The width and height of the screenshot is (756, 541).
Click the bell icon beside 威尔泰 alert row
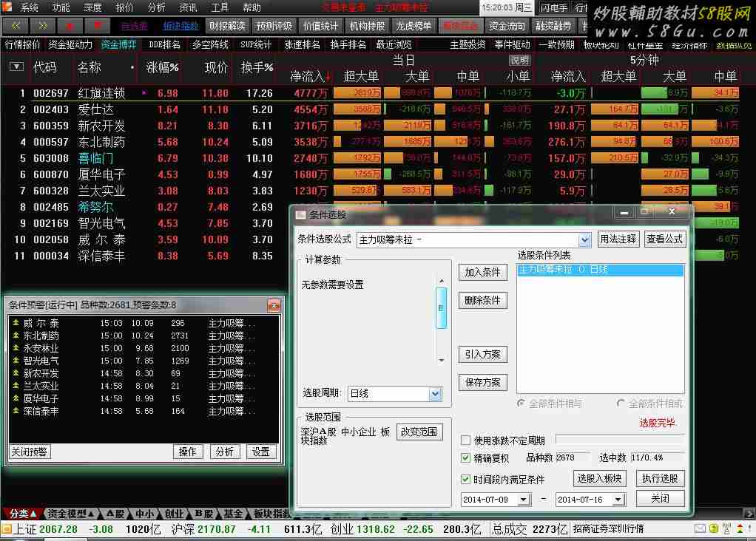(16, 323)
